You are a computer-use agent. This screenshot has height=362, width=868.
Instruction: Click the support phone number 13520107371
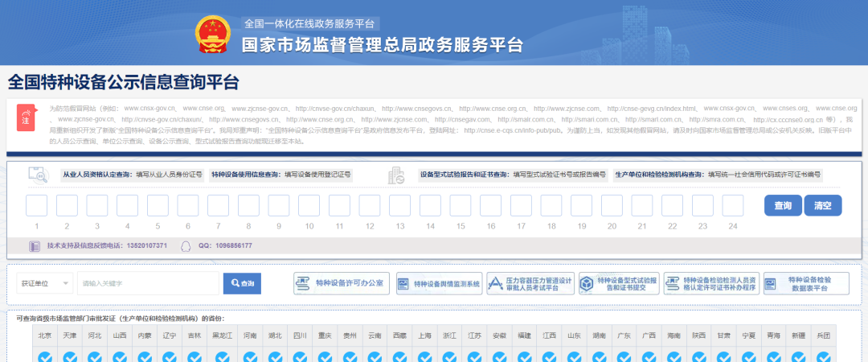click(147, 245)
